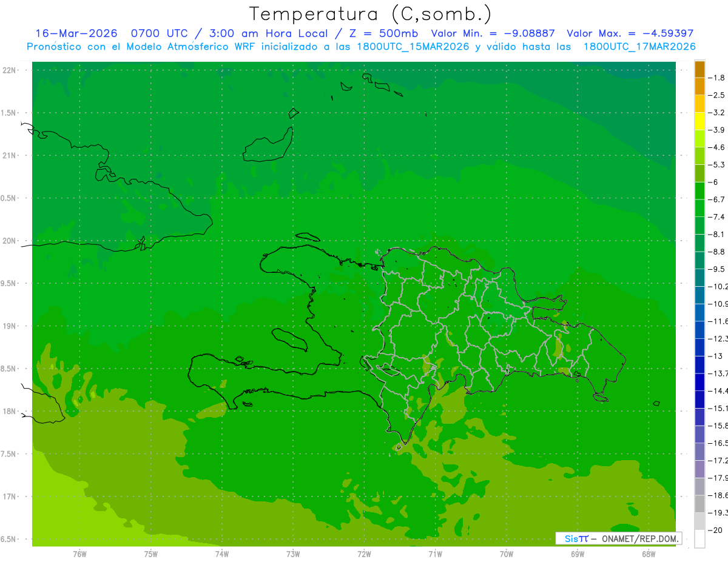Click the valid-until time '1800UTC_17MAR2026'
Screen dimensions: 728x562
(x=639, y=47)
